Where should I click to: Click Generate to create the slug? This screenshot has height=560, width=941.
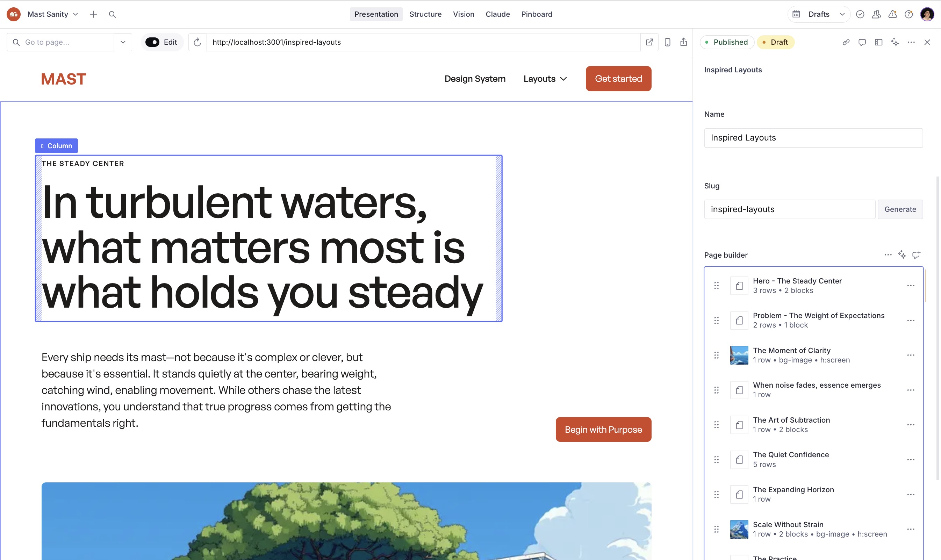[900, 209]
